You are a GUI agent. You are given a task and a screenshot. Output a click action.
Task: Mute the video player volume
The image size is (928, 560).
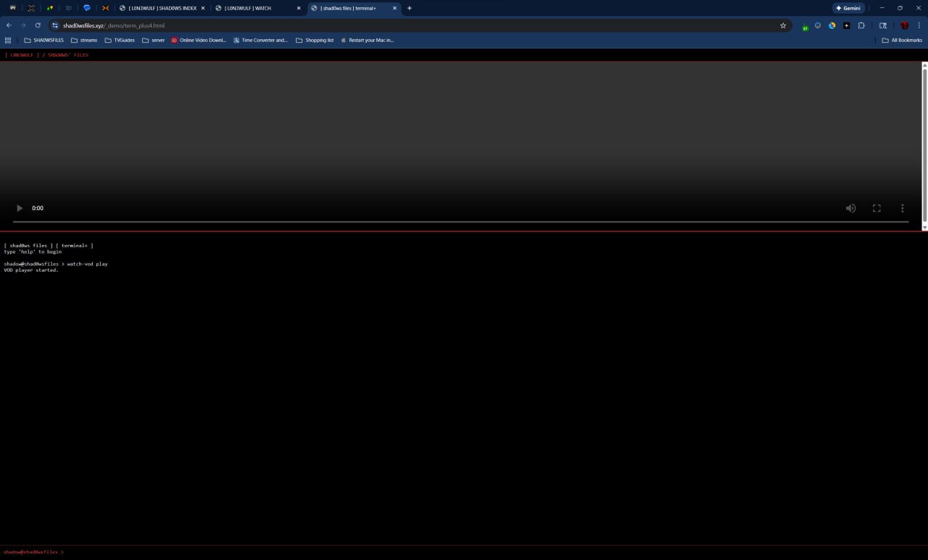pos(850,208)
